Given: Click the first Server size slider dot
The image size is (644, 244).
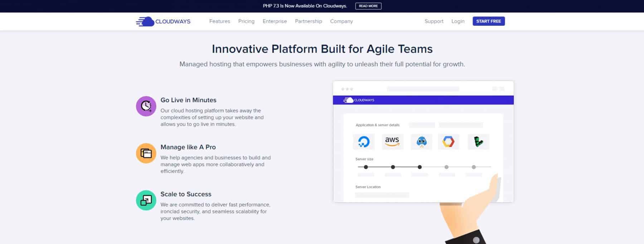Looking at the screenshot, I should pos(366,167).
